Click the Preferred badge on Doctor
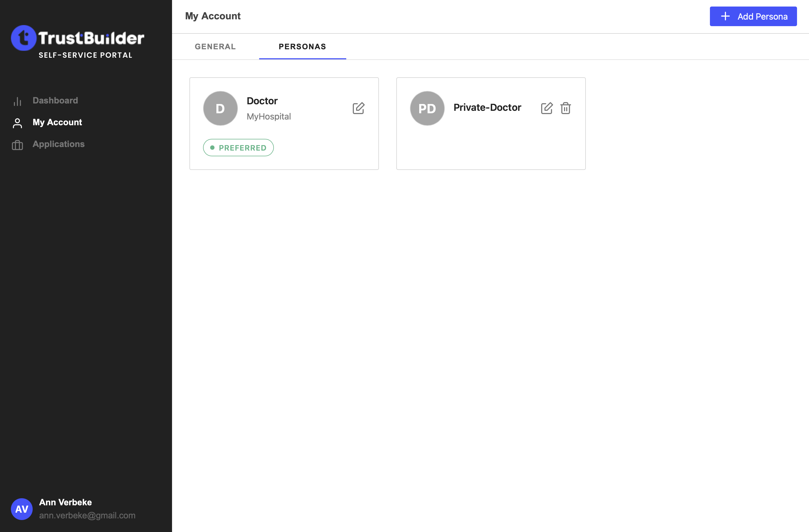 pyautogui.click(x=238, y=148)
